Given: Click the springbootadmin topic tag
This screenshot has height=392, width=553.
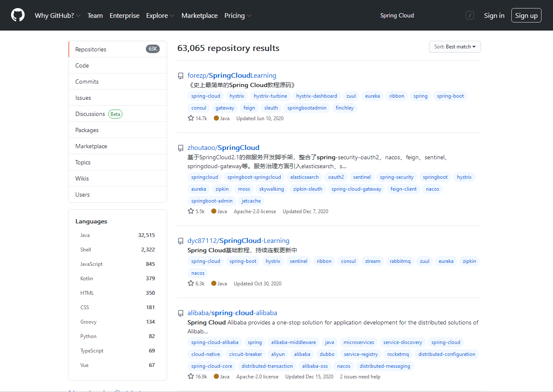Looking at the screenshot, I should [x=307, y=108].
